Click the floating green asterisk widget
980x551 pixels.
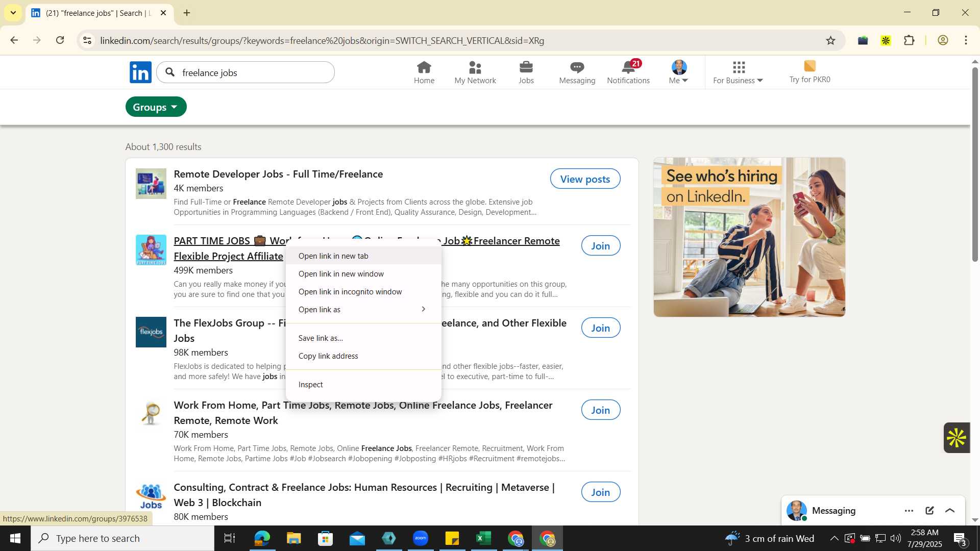pyautogui.click(x=957, y=438)
